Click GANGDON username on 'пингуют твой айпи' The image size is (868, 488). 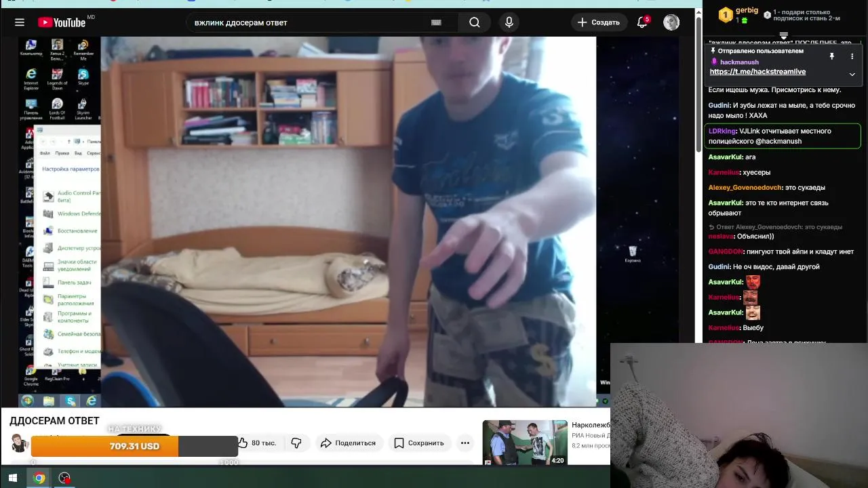(x=726, y=251)
